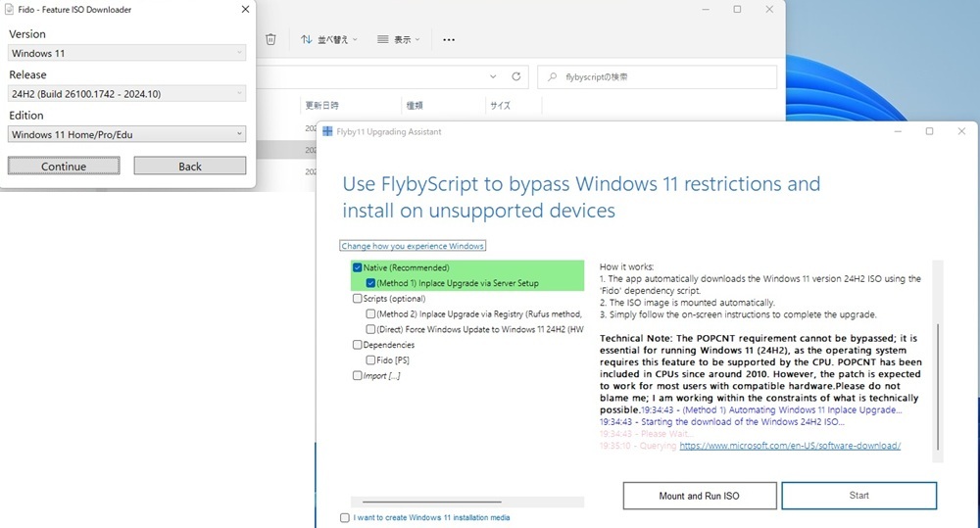This screenshot has height=528, width=980.
Task: Uncheck the Native (Recommended) checkbox
Action: [x=358, y=267]
